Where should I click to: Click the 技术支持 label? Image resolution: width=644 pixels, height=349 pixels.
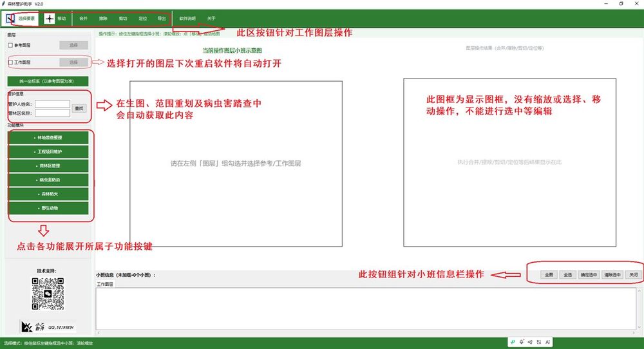46,271
